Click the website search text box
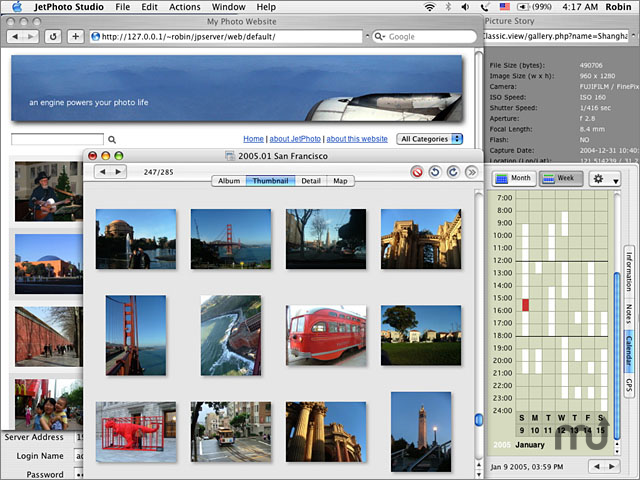 click(x=58, y=139)
